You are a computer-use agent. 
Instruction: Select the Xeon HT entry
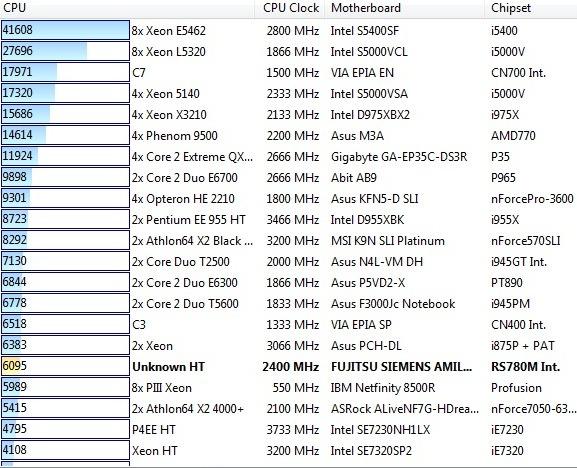[155, 450]
